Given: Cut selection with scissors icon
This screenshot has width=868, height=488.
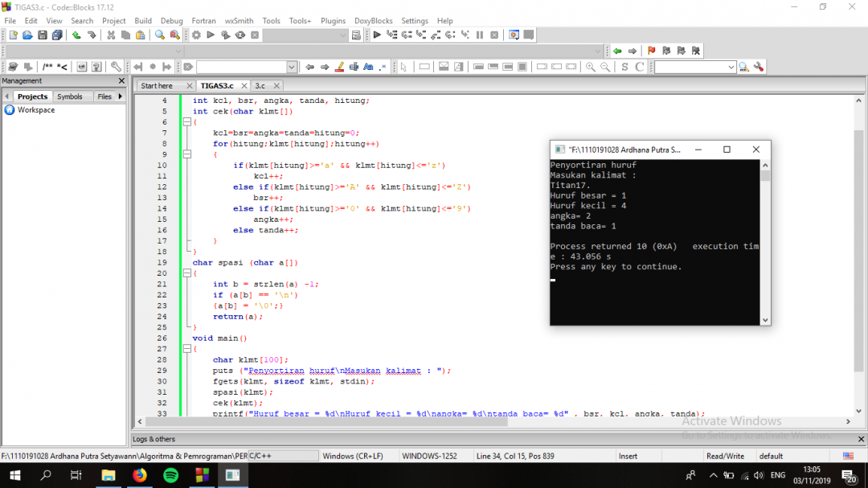Looking at the screenshot, I should point(111,35).
